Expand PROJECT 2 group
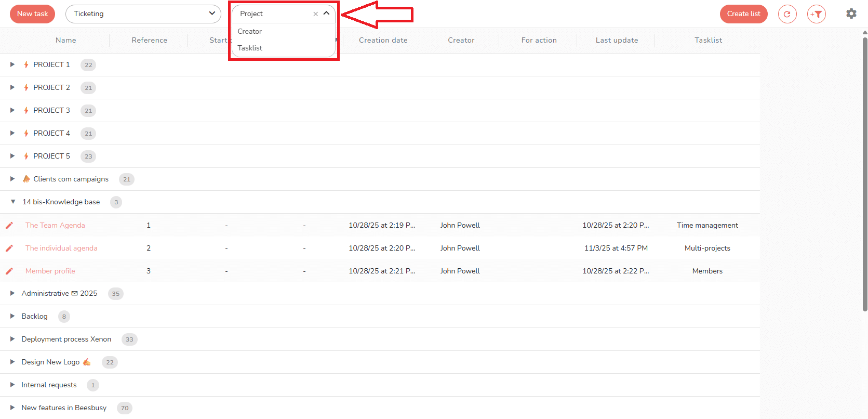Viewport: 868px width, 419px height. pyautogui.click(x=12, y=87)
